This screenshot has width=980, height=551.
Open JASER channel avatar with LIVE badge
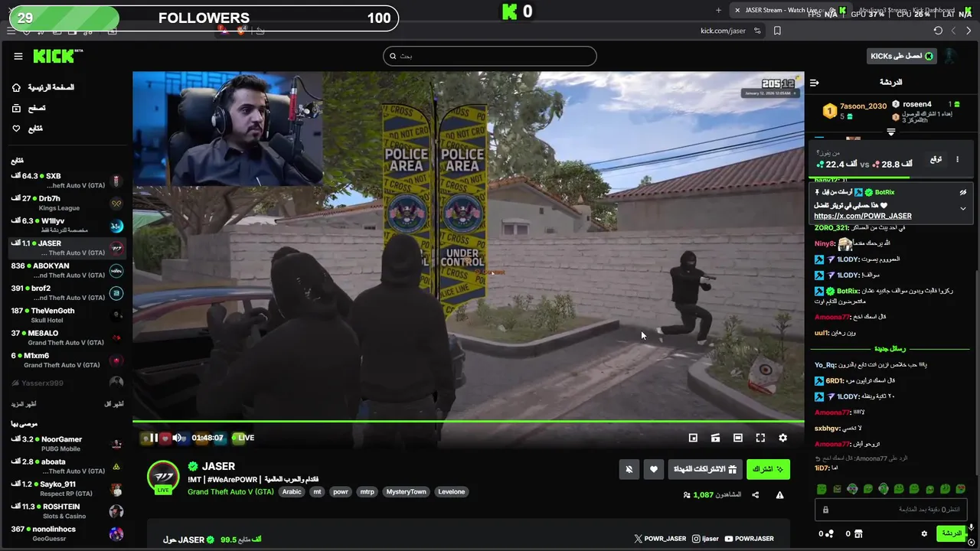click(163, 478)
